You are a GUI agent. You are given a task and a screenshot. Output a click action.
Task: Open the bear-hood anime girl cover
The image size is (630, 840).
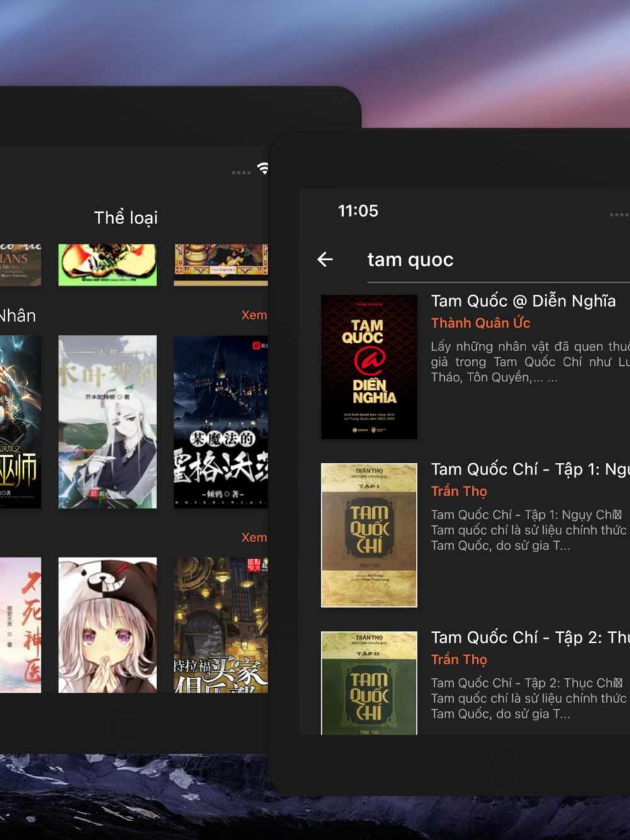[108, 625]
